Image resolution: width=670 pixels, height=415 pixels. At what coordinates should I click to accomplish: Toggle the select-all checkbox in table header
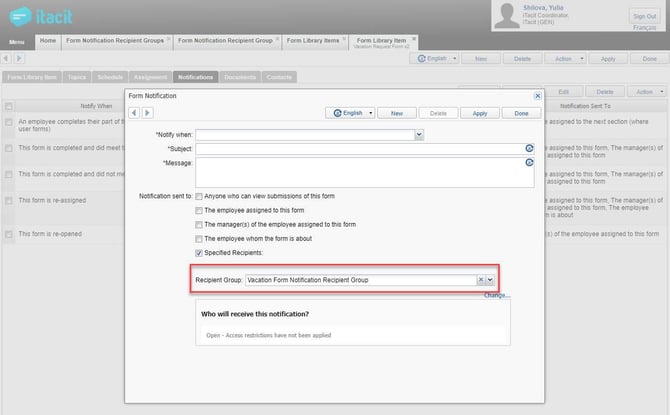(9, 106)
